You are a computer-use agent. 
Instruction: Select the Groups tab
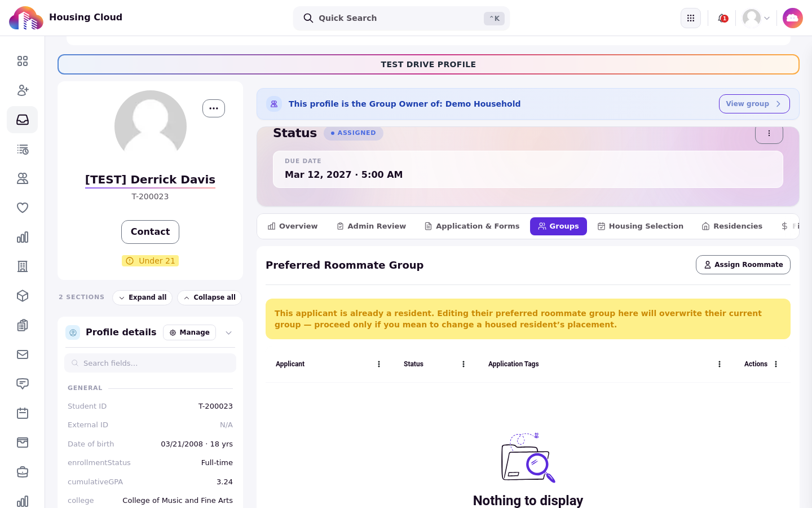[558, 226]
